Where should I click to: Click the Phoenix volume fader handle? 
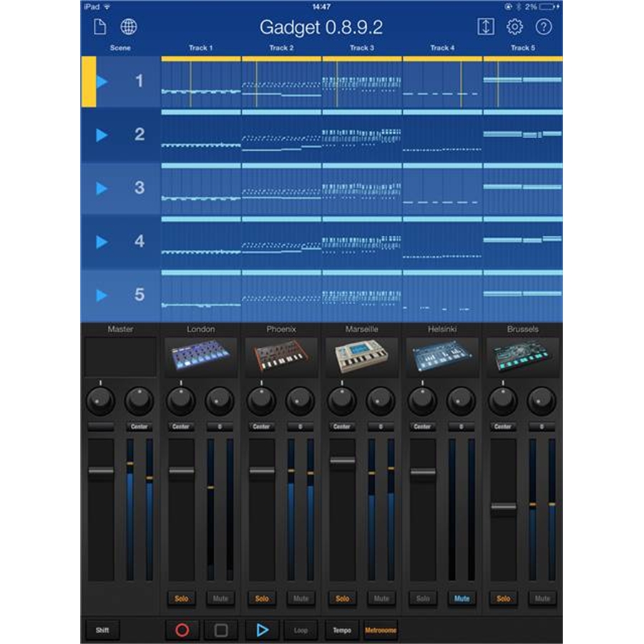[262, 471]
